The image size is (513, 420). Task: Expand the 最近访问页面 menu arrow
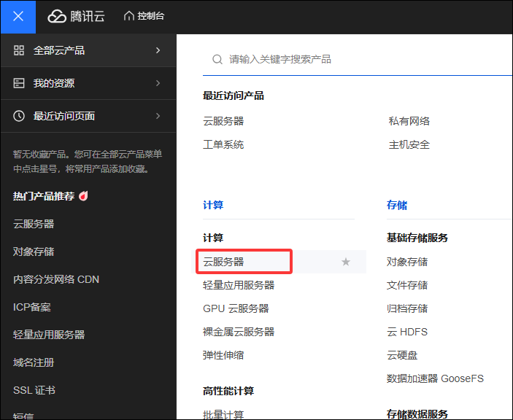158,116
